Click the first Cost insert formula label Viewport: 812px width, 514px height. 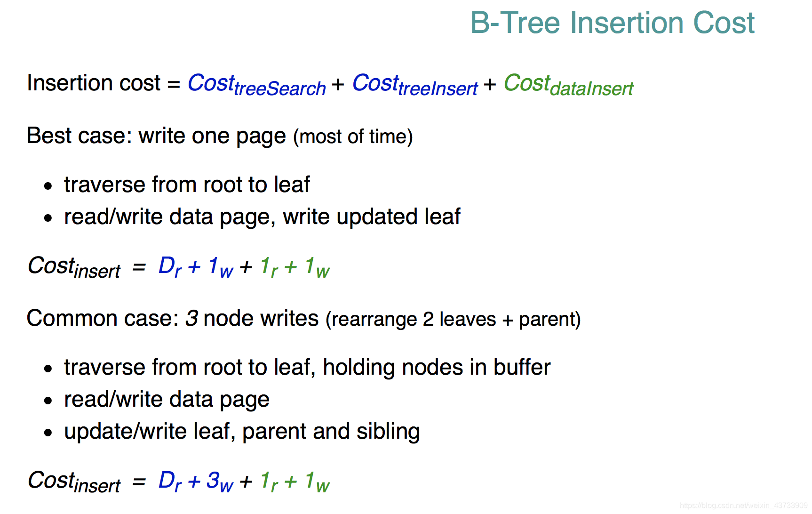74,267
